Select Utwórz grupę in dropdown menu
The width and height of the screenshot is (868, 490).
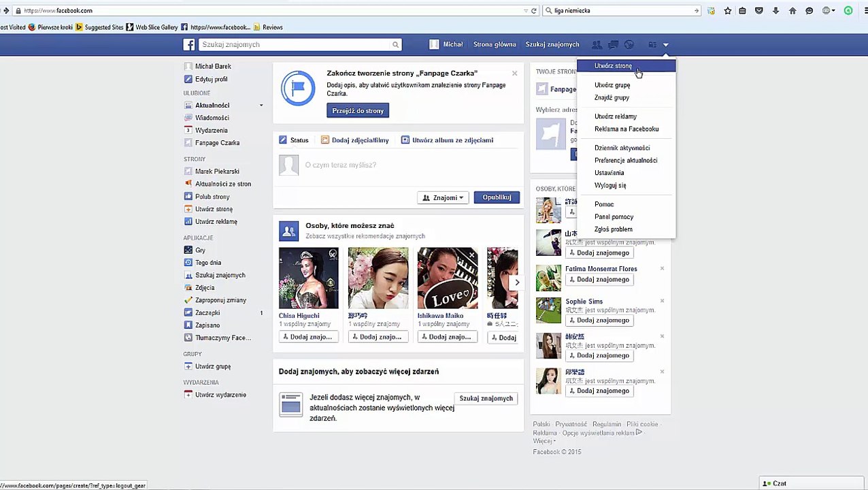[612, 85]
